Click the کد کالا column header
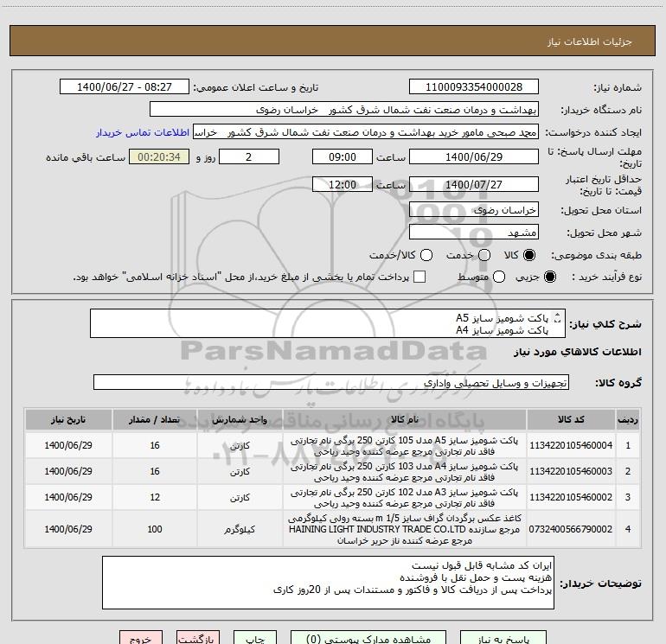 (571, 420)
